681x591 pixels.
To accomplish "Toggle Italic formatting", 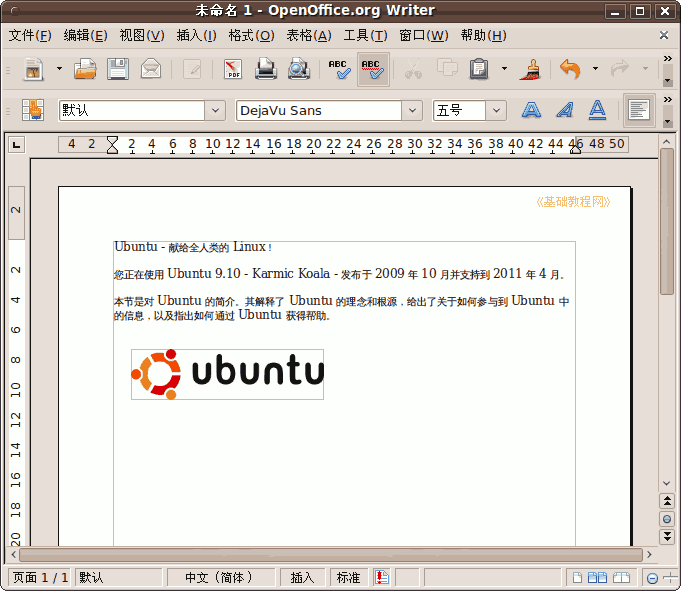I will (x=565, y=110).
